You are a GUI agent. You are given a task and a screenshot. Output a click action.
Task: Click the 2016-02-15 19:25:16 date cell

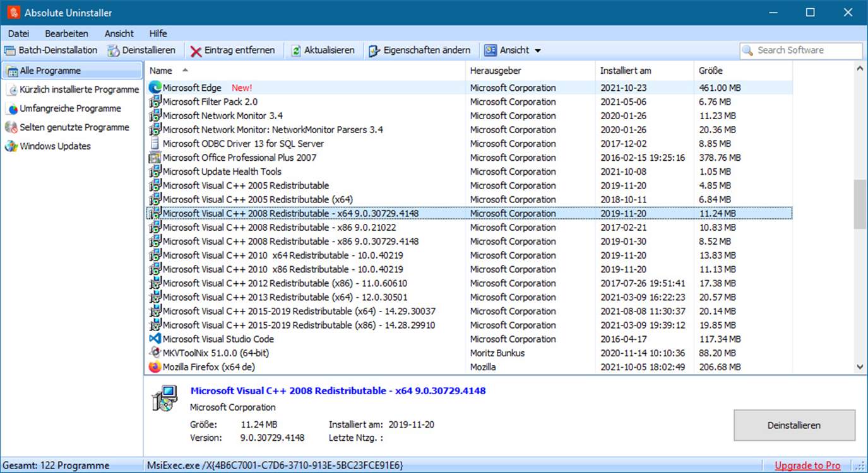pyautogui.click(x=643, y=158)
